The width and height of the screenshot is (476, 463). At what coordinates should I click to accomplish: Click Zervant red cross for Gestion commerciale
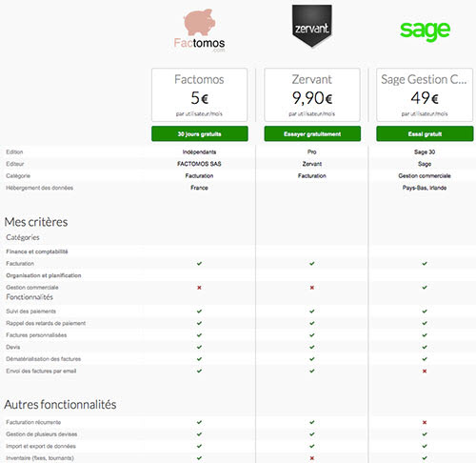(312, 288)
